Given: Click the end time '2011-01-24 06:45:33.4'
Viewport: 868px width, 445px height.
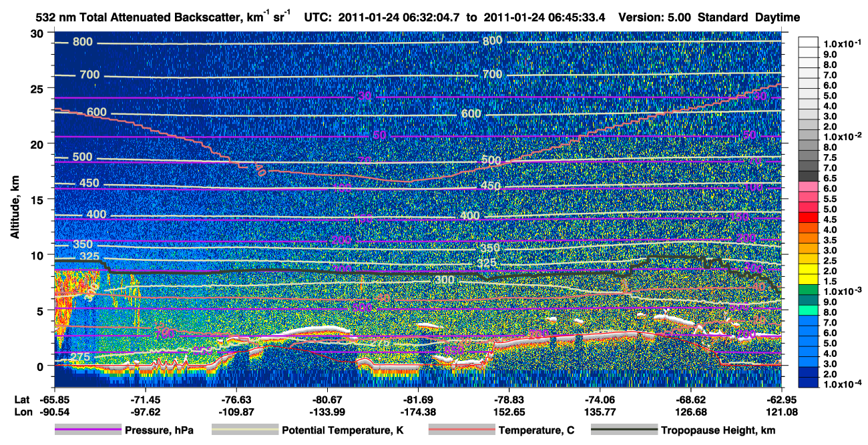Looking at the screenshot, I should click(544, 17).
